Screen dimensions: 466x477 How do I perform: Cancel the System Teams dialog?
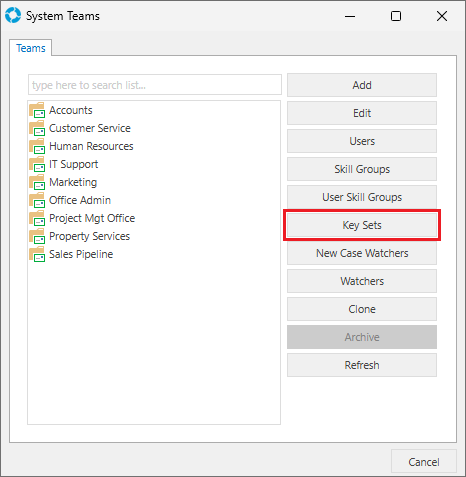(424, 462)
